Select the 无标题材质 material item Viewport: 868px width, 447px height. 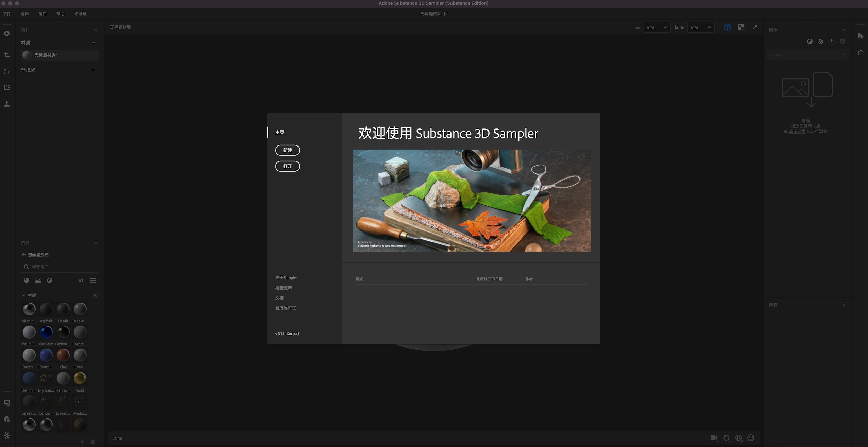pos(60,55)
